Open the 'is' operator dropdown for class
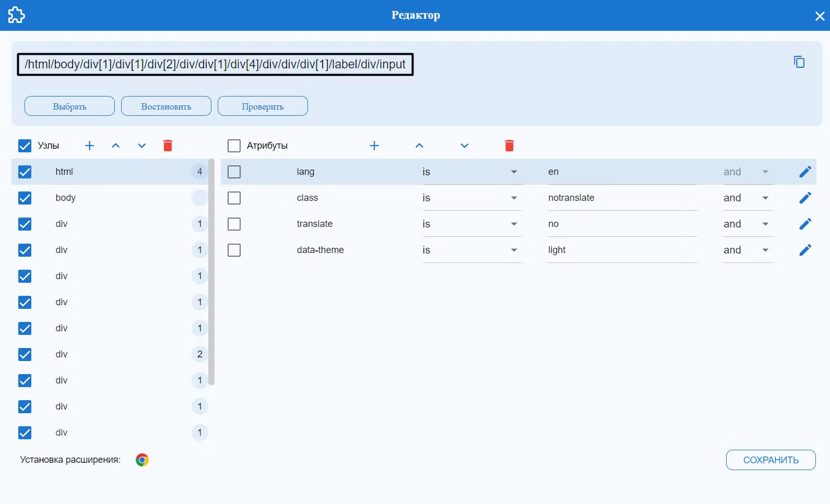The height and width of the screenshot is (504, 830). click(x=472, y=198)
